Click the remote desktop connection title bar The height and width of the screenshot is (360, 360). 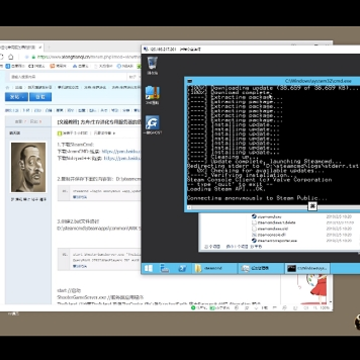coord(251,49)
